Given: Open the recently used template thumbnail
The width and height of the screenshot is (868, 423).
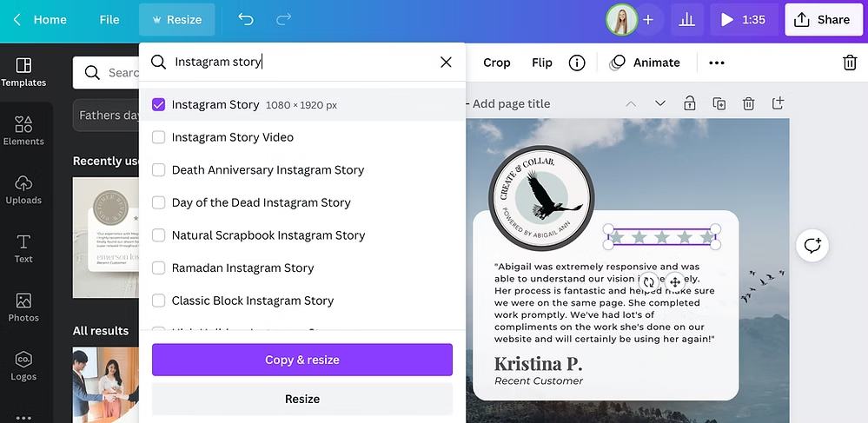Looking at the screenshot, I should pos(106,237).
